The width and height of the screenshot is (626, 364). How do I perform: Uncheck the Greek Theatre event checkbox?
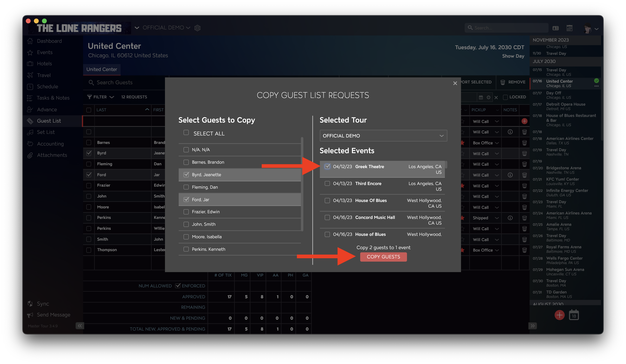point(327,166)
